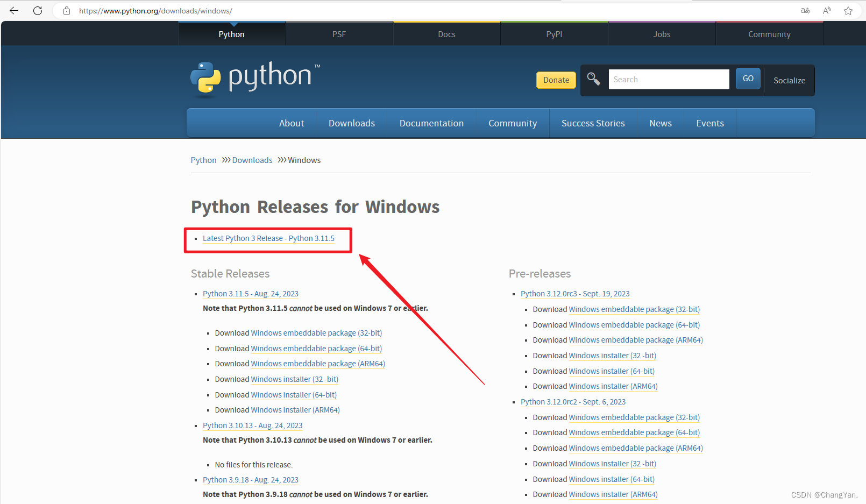
Task: Open the Community top tab
Action: pyautogui.click(x=769, y=34)
